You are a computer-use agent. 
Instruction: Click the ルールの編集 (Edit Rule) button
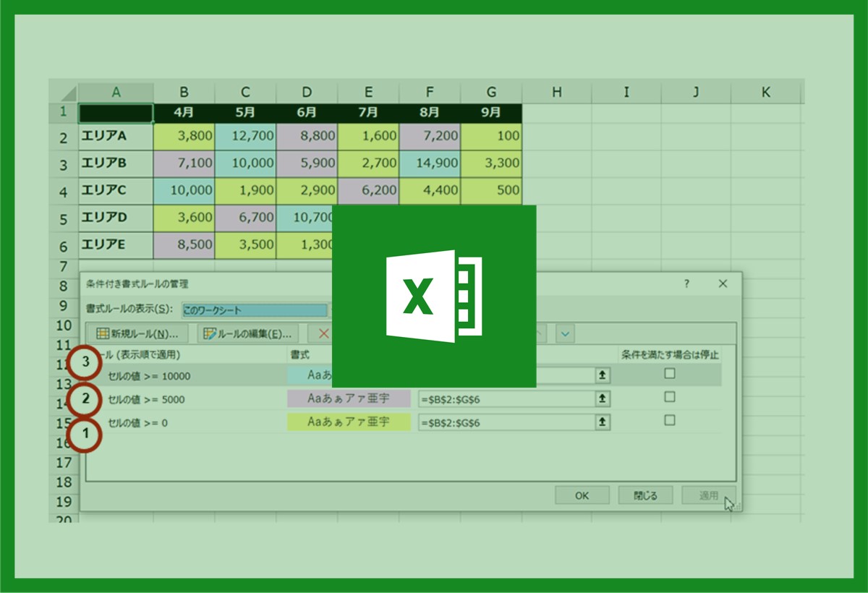[x=248, y=333]
